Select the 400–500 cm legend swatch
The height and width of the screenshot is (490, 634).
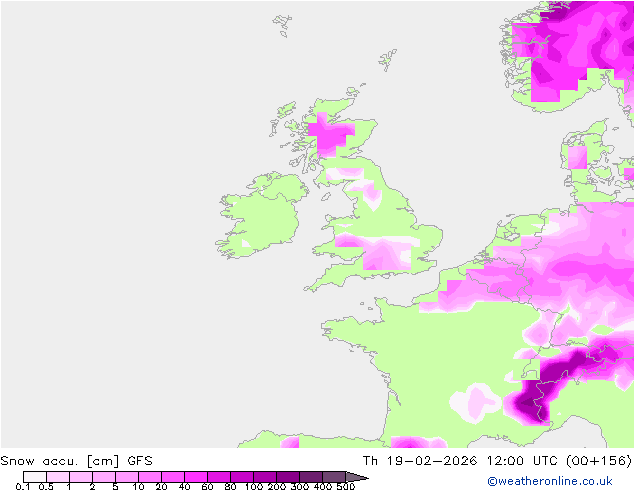(334, 477)
